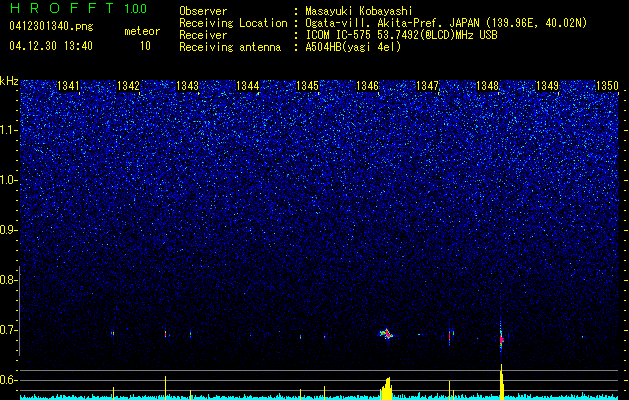
Task: Click the ICOM IC-575 receiver details
Action: pyautogui.click(x=401, y=35)
